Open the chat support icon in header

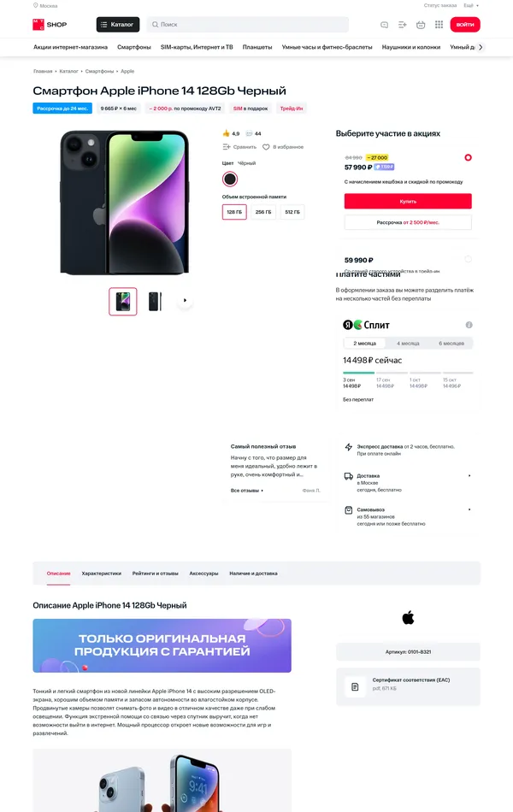click(x=384, y=24)
